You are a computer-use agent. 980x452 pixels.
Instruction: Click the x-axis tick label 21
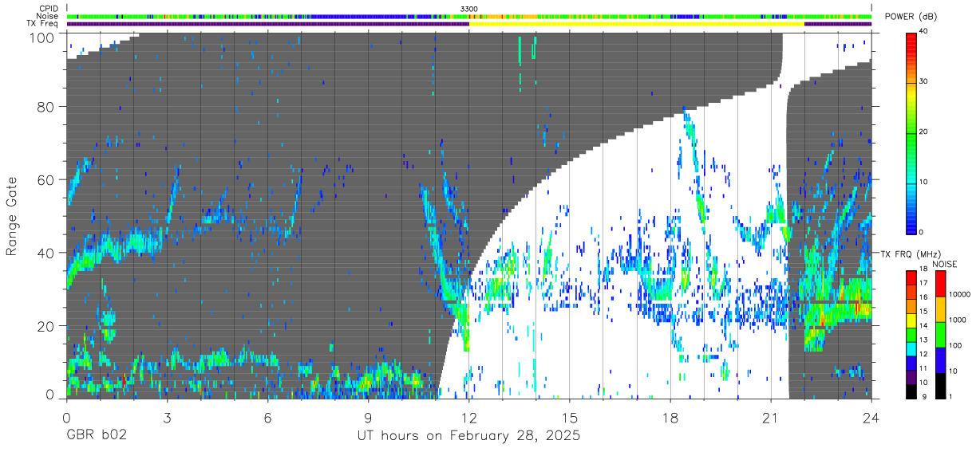point(771,418)
